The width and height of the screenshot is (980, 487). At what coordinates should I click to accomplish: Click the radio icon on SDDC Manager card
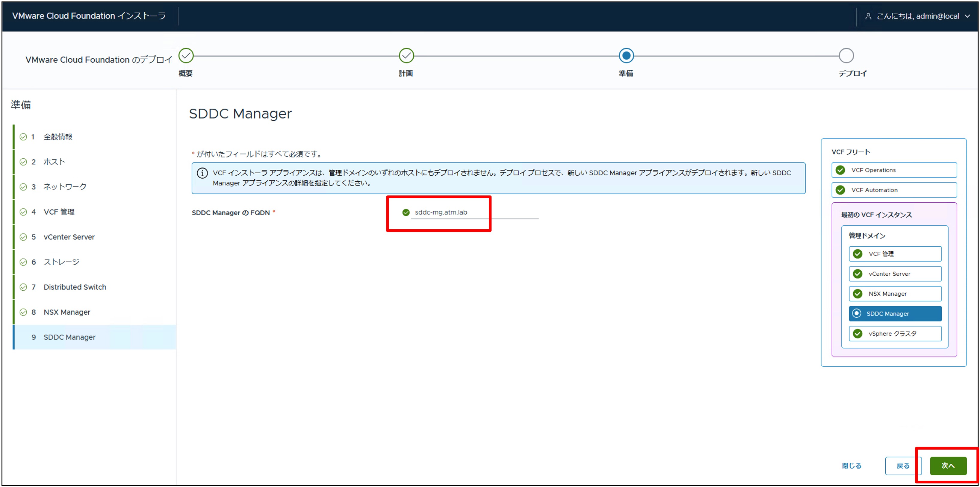tap(857, 314)
